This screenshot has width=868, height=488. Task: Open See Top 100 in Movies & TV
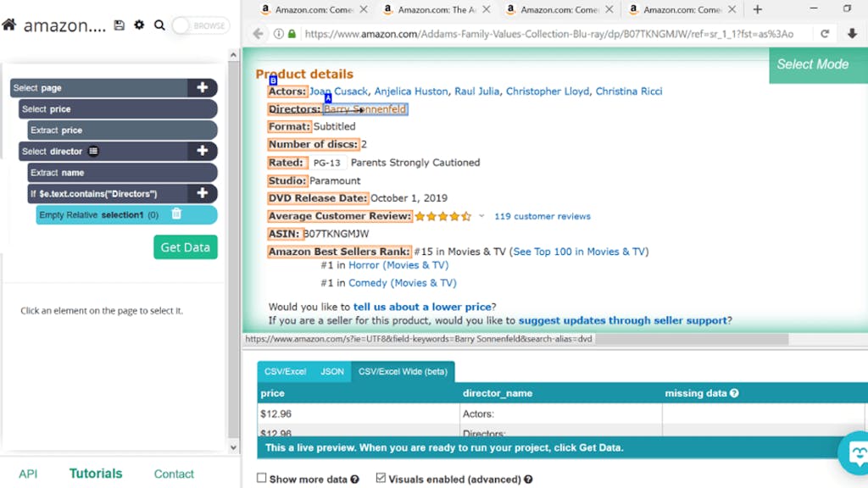[x=579, y=252]
